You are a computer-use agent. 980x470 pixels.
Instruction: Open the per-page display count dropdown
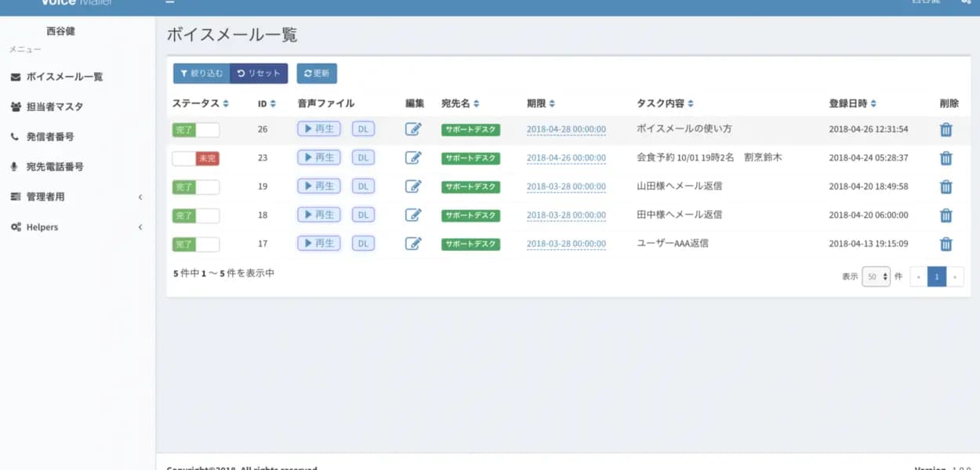coord(876,277)
